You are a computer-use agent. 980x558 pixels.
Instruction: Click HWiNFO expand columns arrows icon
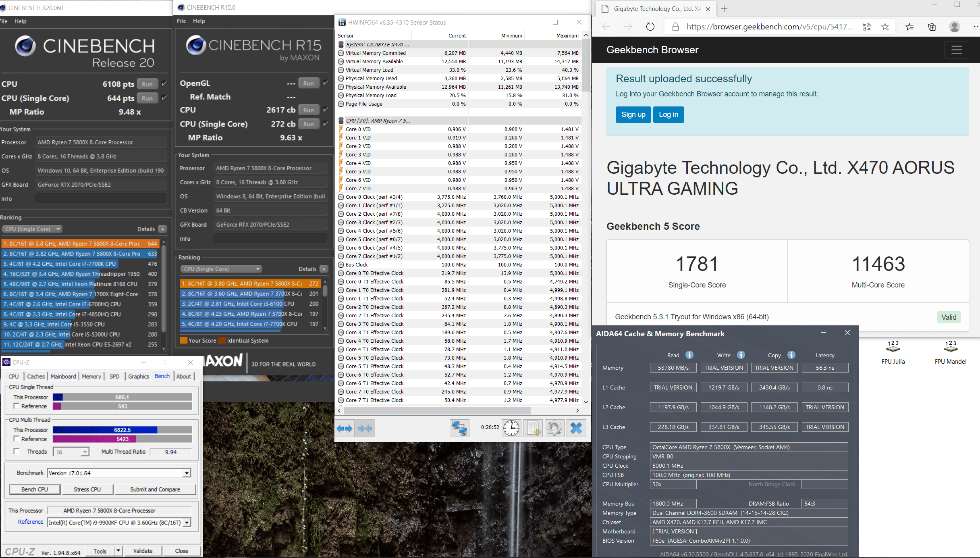click(345, 428)
